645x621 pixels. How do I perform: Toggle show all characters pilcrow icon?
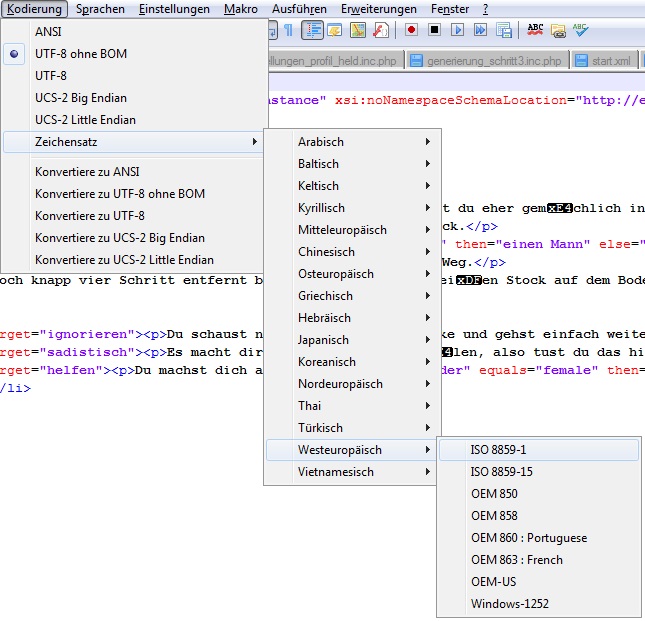click(289, 30)
